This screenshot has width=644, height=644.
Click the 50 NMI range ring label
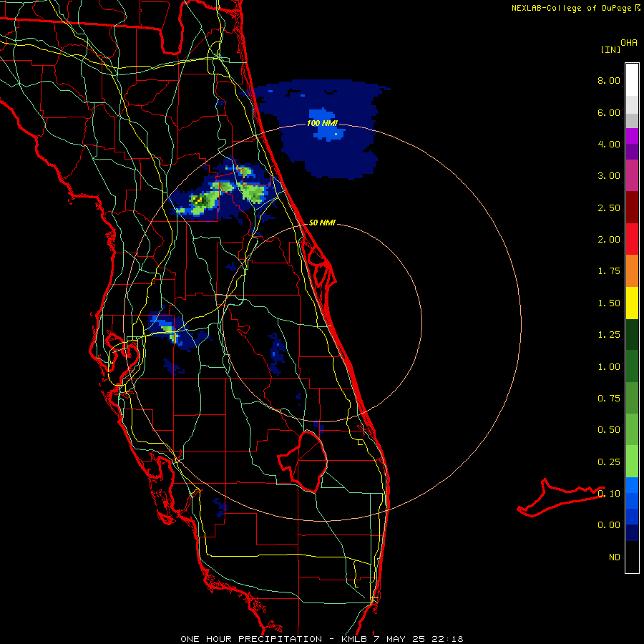pyautogui.click(x=322, y=223)
